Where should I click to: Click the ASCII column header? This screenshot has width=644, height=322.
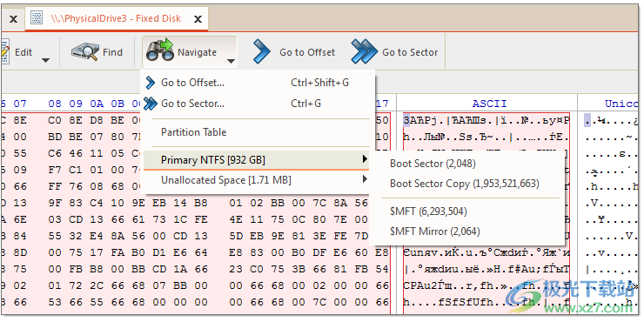pos(490,104)
